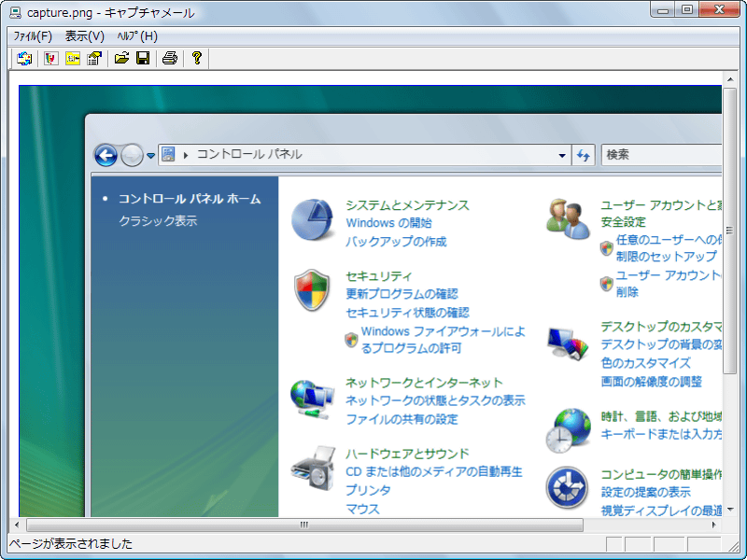Click 設定の提案の表示 link

(x=645, y=492)
